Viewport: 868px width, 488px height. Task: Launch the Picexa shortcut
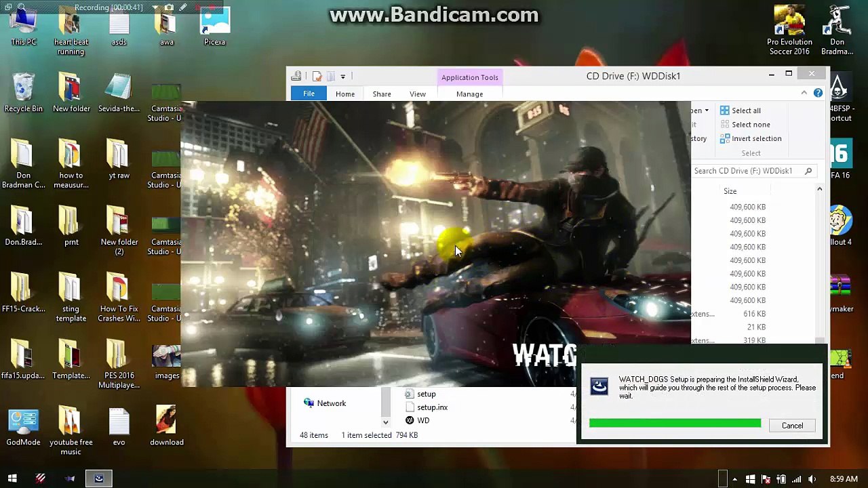tap(214, 27)
